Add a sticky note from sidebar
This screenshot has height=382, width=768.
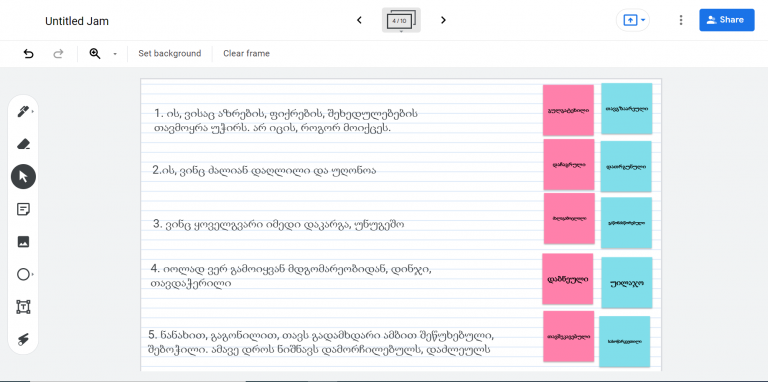[23, 210]
